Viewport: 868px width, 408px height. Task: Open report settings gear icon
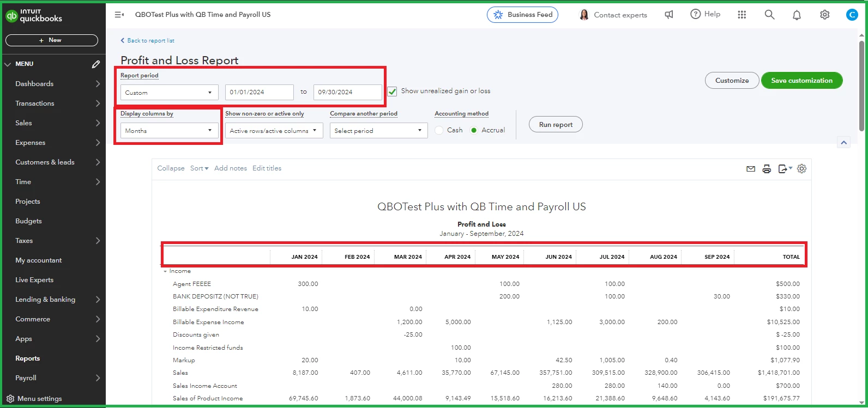[x=801, y=169]
